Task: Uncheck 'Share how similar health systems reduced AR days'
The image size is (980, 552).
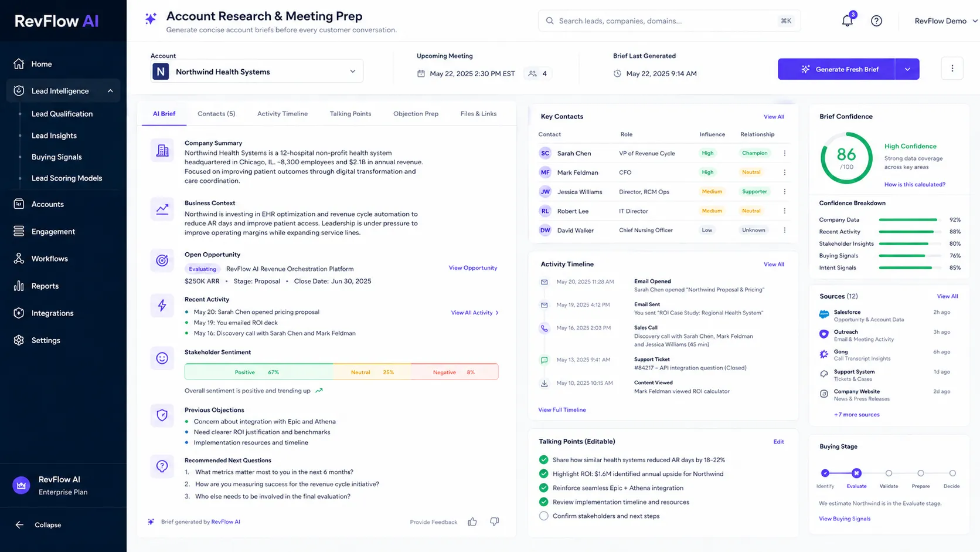Action: (543, 460)
